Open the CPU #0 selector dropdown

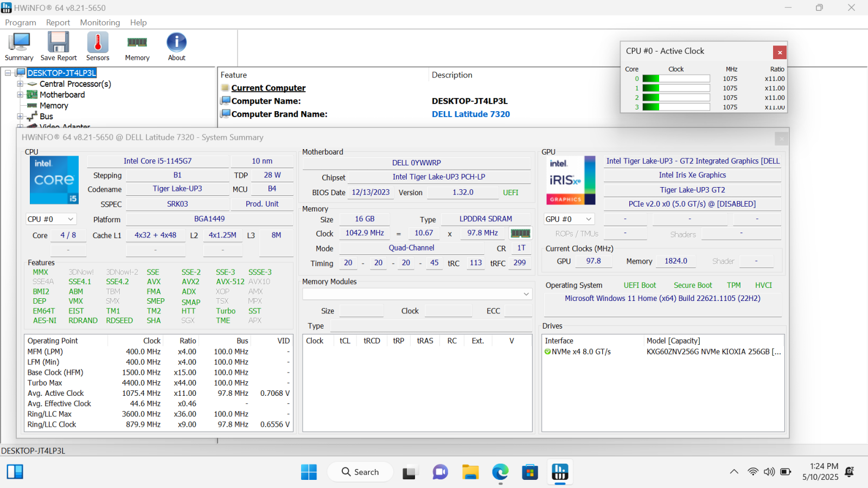pyautogui.click(x=51, y=219)
